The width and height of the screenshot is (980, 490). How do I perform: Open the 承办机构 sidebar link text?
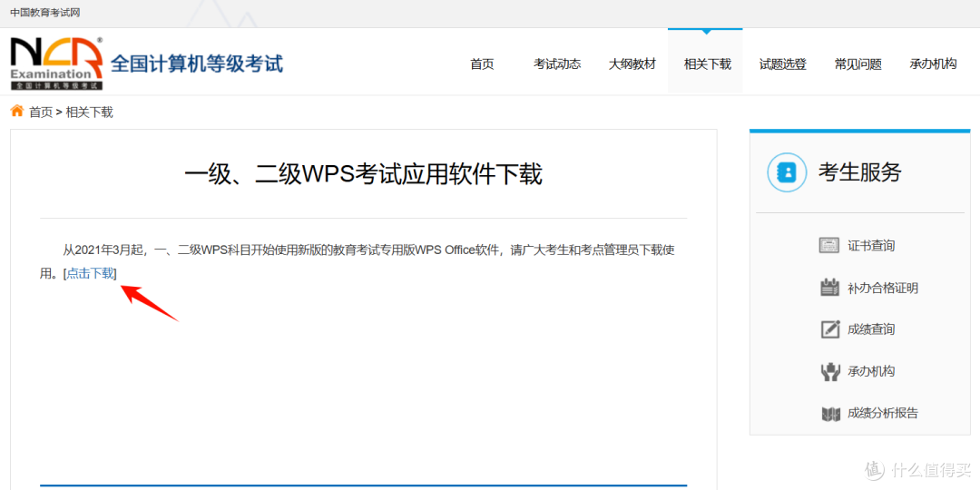(871, 371)
